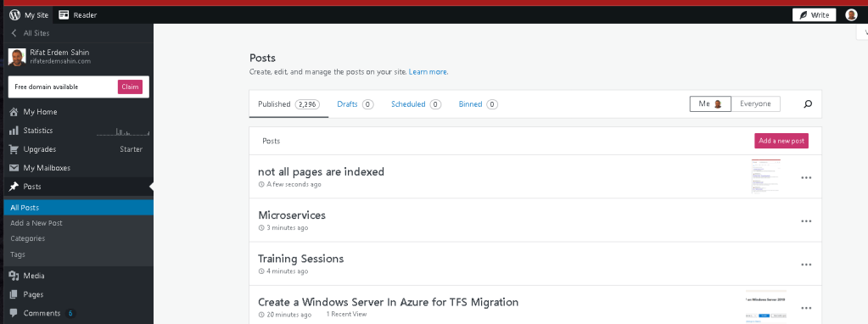Click '20 minutes ago' timestamp
This screenshot has height=324, width=868.
tap(288, 315)
